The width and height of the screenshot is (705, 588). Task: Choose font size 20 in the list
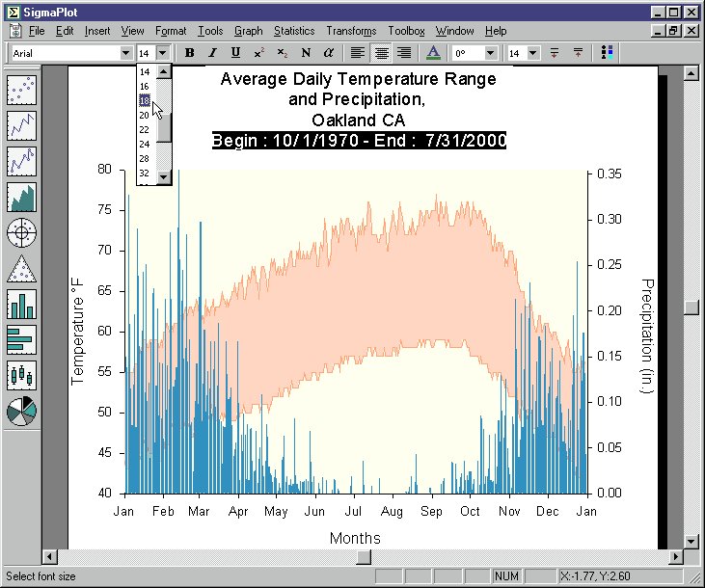tap(145, 115)
